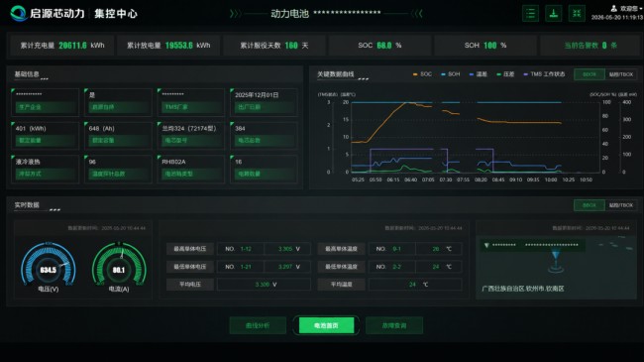Click the exit fullscreen icon in header
Screen dimensions: 644x362
coord(577,13)
